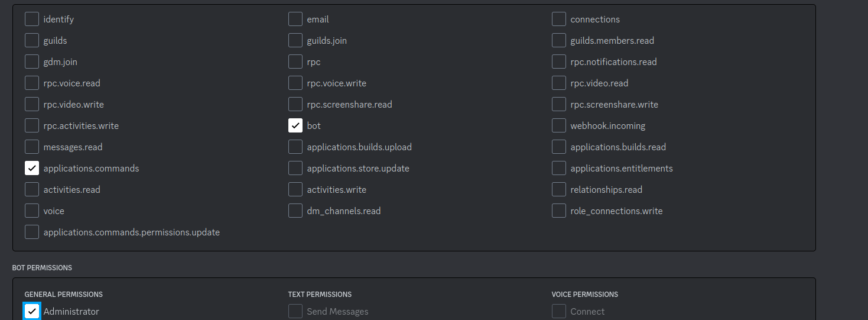Check the voice scope checkbox
868x320 pixels.
(x=32, y=211)
